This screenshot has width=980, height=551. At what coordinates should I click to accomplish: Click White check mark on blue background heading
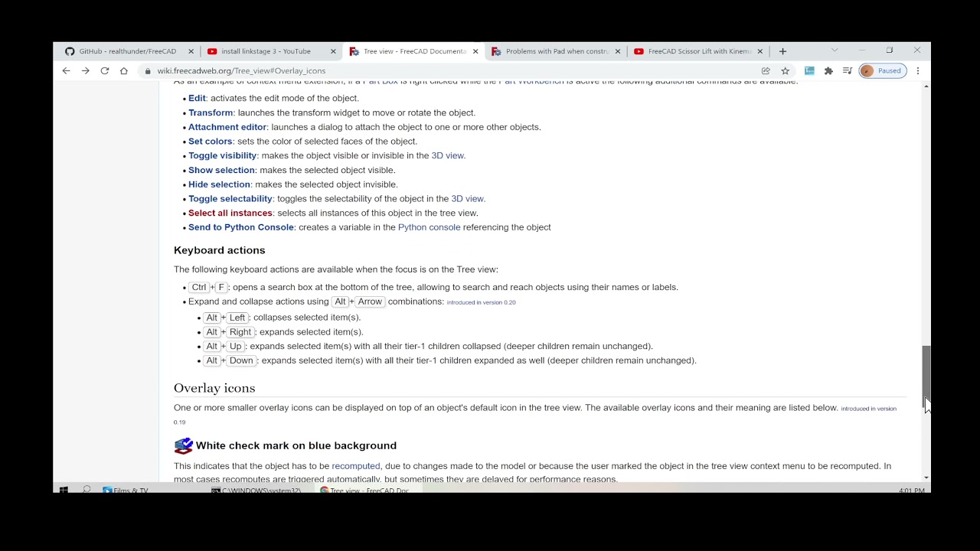[296, 445]
